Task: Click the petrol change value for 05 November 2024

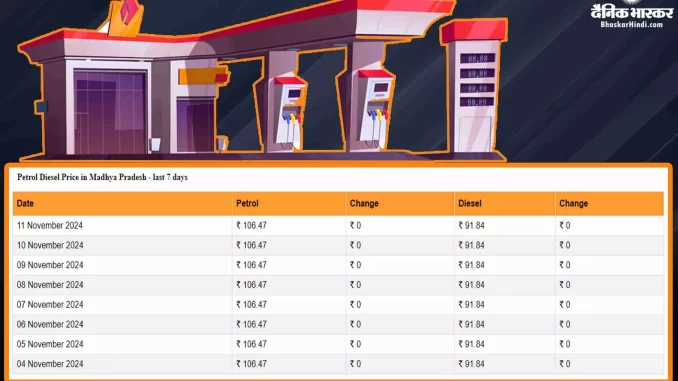Action: coord(355,344)
